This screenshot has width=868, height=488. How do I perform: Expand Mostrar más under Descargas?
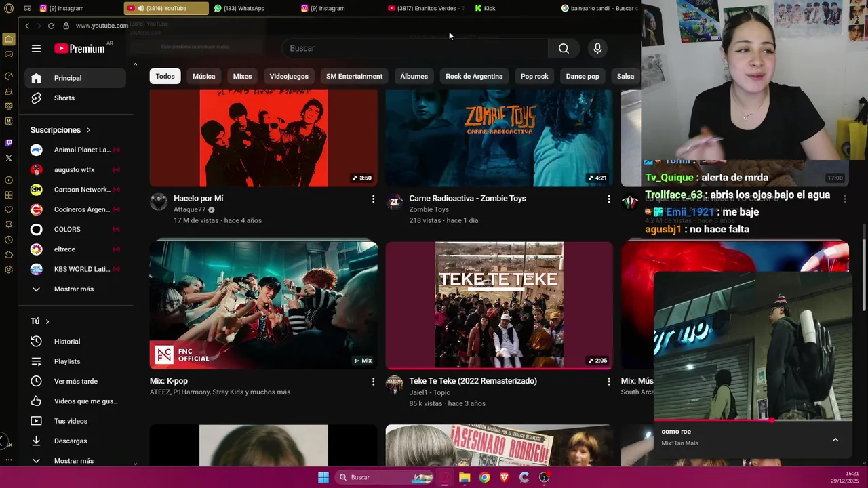click(75, 461)
